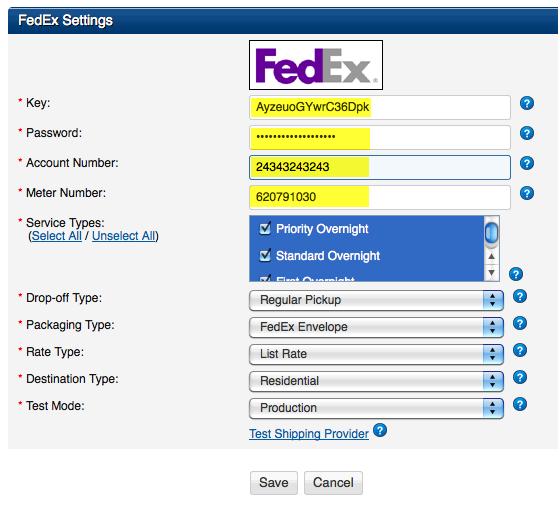Uncheck Priority Overnight service type
The height and width of the screenshot is (510, 558).
pos(265,228)
